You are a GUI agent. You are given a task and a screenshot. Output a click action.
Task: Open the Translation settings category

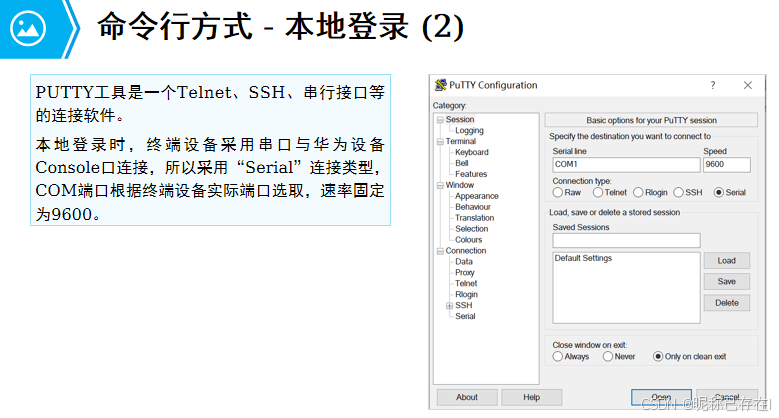tap(474, 218)
